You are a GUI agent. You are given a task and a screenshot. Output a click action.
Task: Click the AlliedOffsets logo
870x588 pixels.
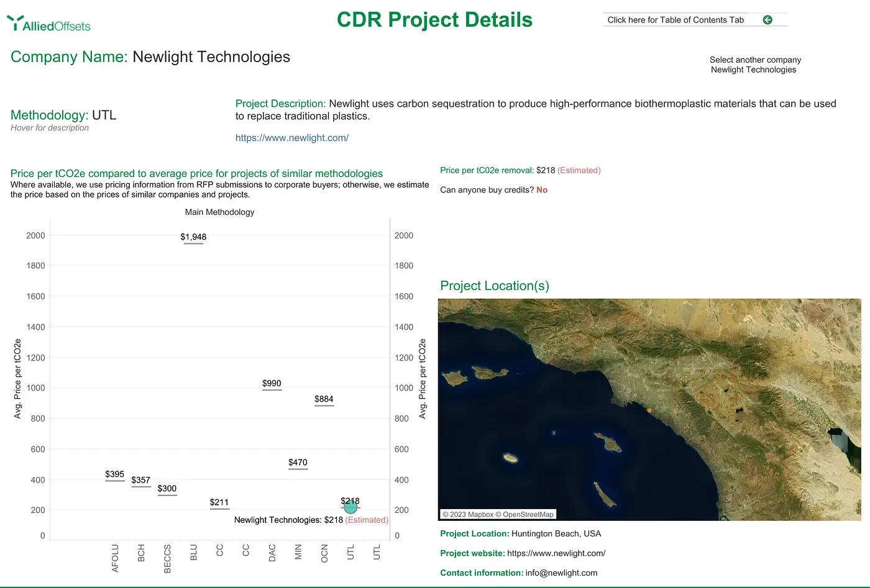click(48, 24)
